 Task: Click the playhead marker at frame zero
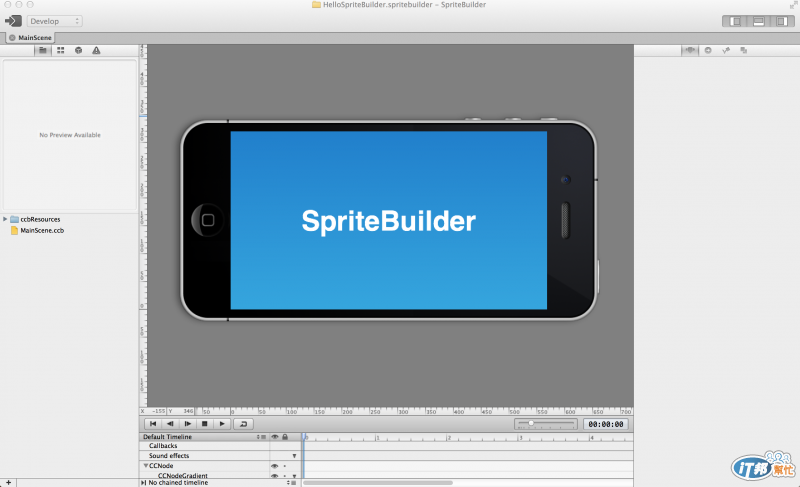(304, 437)
